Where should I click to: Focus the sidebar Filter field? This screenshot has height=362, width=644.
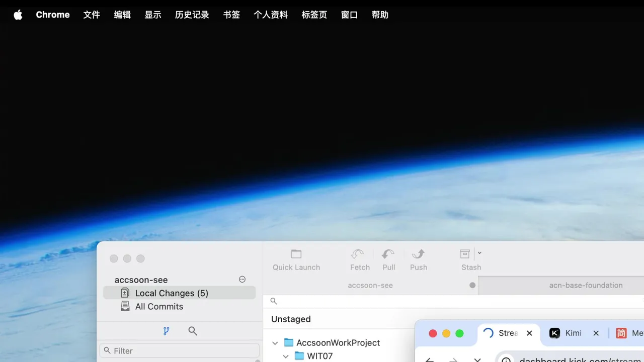coord(180,350)
